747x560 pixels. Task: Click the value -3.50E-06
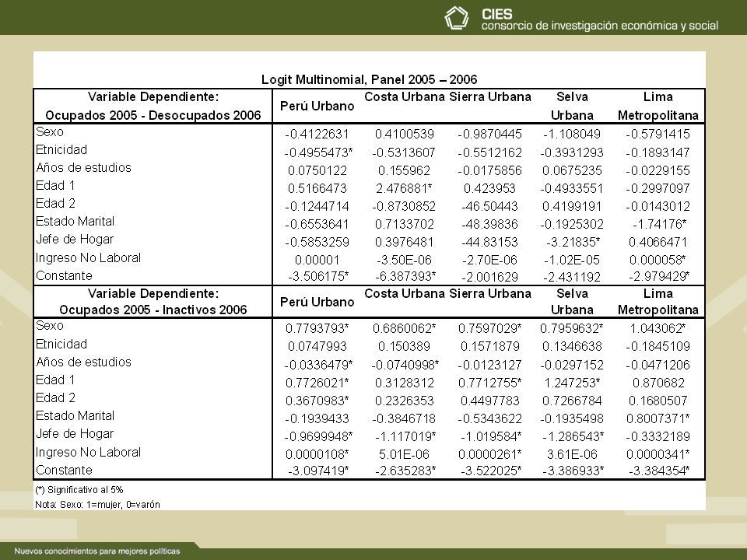404,261
